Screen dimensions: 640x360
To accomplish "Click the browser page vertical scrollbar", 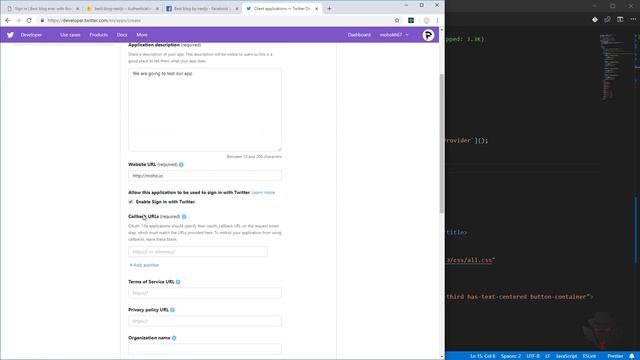I will coord(442,143).
